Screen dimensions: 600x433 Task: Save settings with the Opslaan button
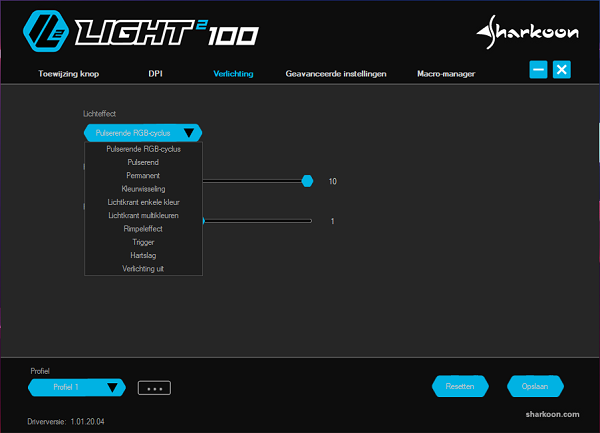(535, 386)
